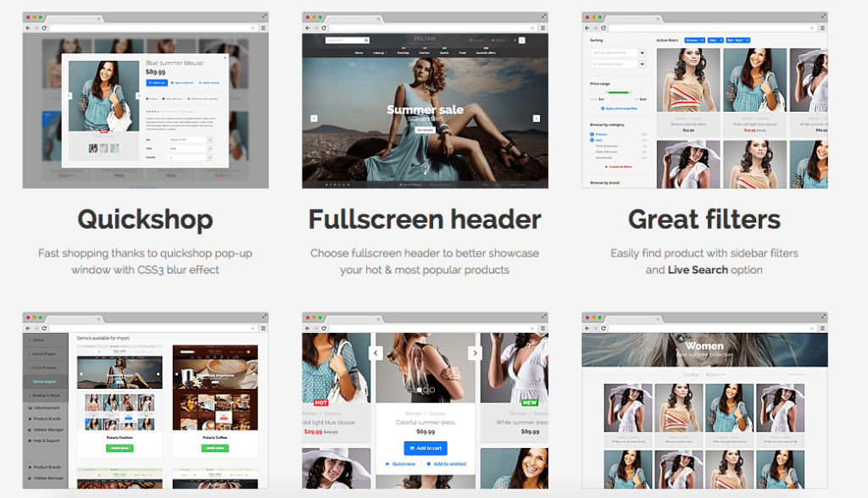The image size is (868, 498).
Task: Select Demo Import in admin sidebar
Action: 44,382
